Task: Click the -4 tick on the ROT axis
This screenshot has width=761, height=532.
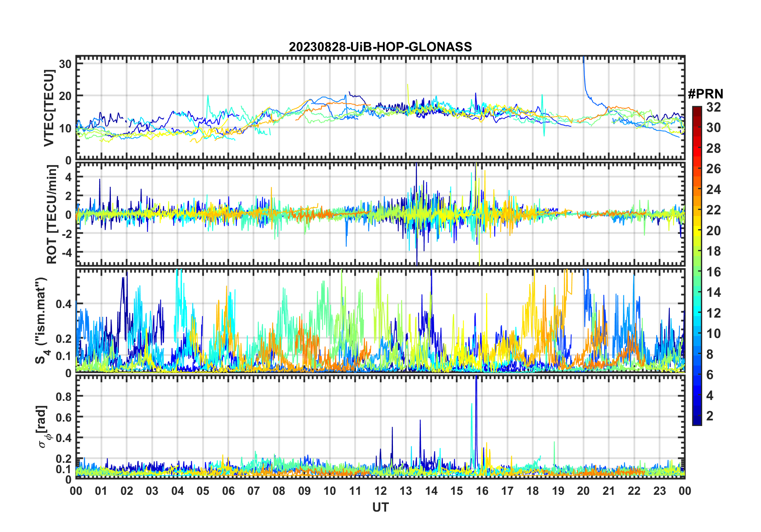Action: [64, 253]
